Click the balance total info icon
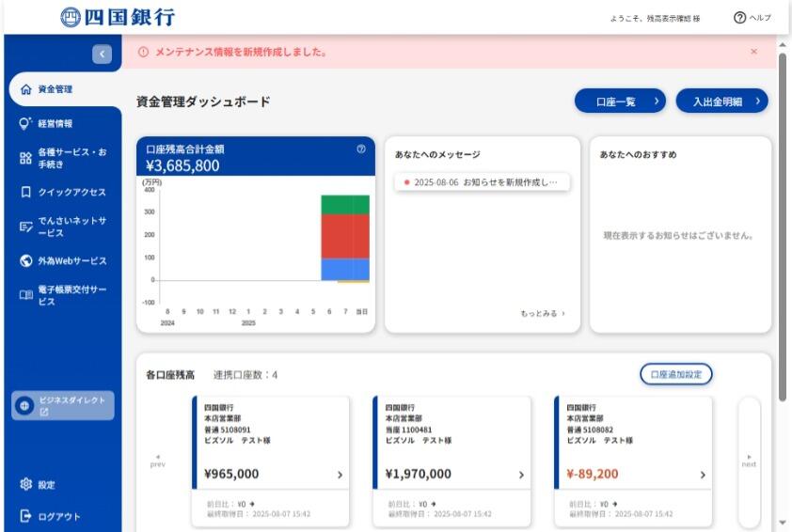The width and height of the screenshot is (792, 532). tap(361, 149)
